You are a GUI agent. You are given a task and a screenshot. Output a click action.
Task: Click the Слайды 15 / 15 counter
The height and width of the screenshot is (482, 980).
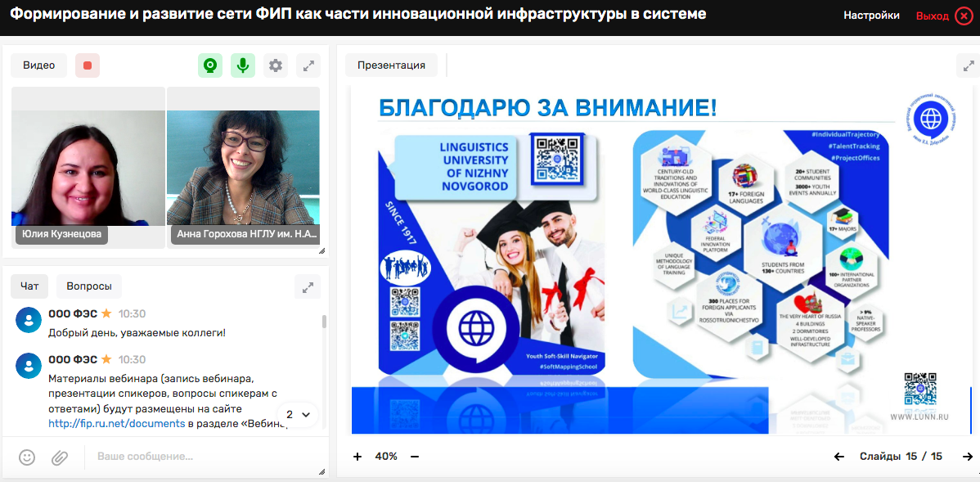click(901, 457)
